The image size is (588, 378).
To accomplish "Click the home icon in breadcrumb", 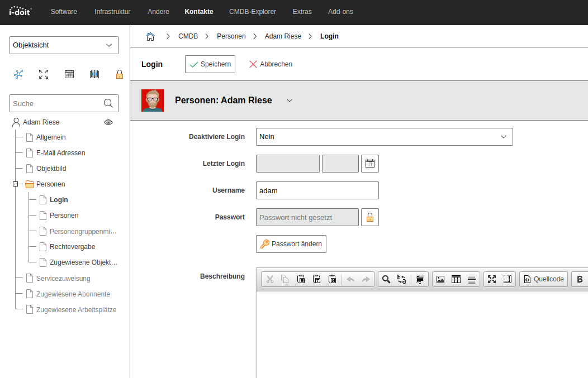I will tap(150, 36).
